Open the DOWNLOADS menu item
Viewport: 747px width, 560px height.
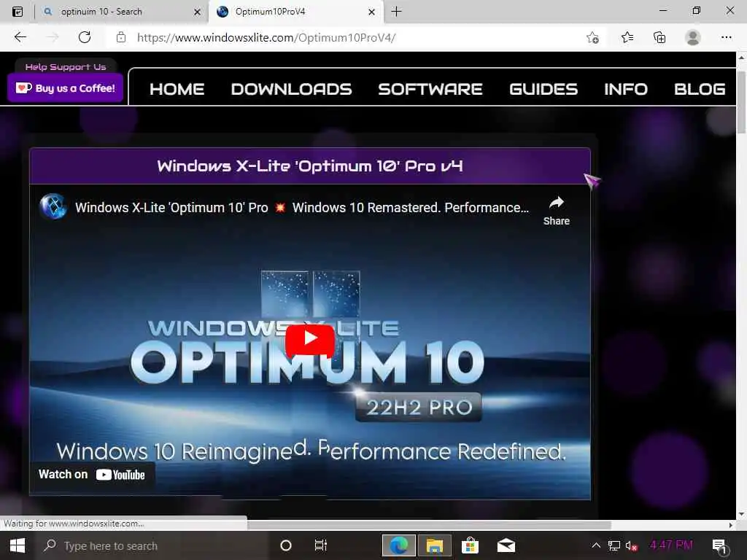tap(291, 89)
